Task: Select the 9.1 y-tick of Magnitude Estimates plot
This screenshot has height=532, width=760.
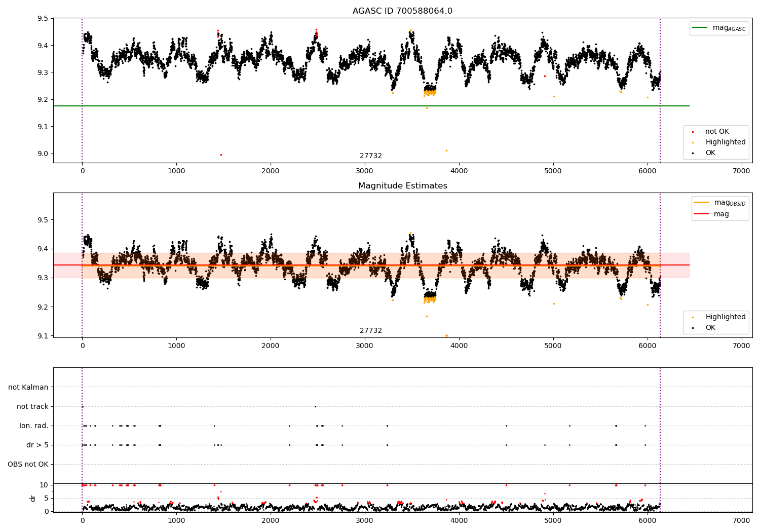Action: click(x=43, y=336)
